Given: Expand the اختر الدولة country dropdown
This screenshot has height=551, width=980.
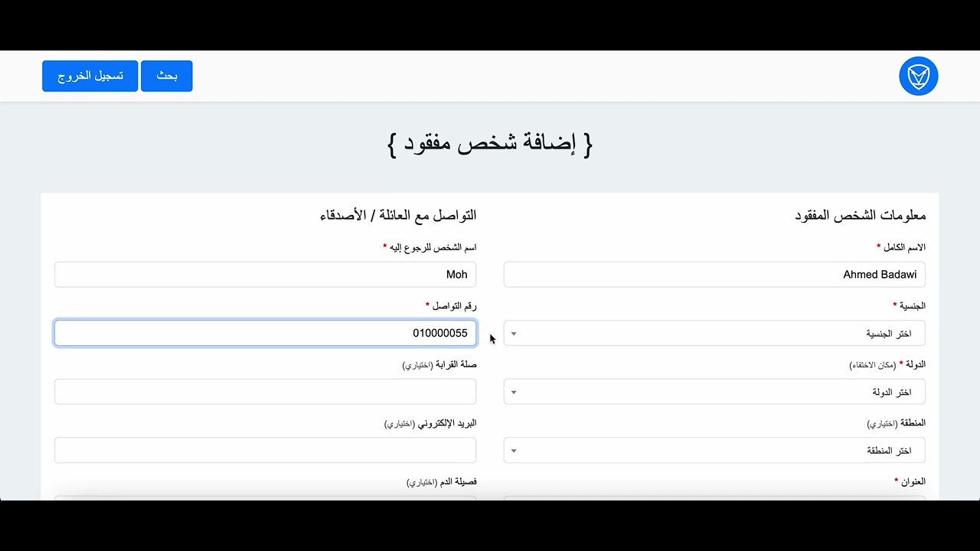Looking at the screenshot, I should (714, 392).
